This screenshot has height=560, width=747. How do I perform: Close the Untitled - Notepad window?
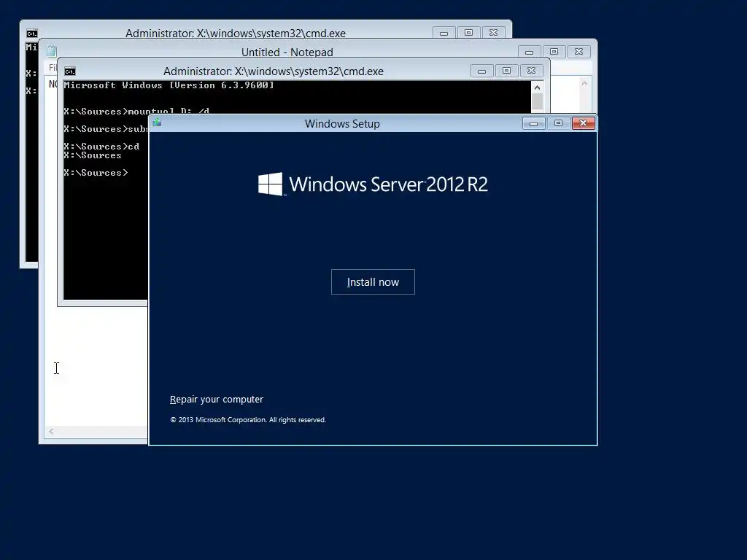(578, 52)
